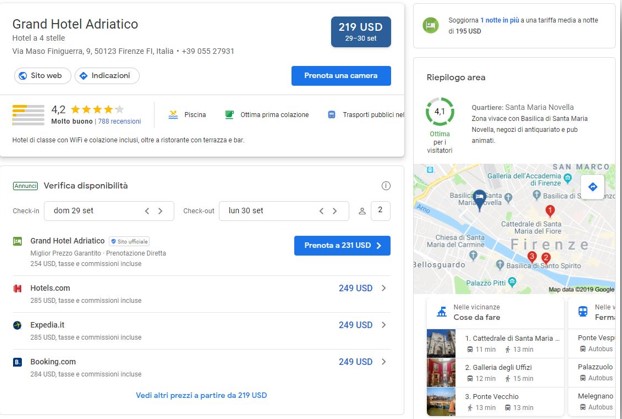Click the rating histogram bars
The width and height of the screenshot is (622, 419).
pos(28,115)
